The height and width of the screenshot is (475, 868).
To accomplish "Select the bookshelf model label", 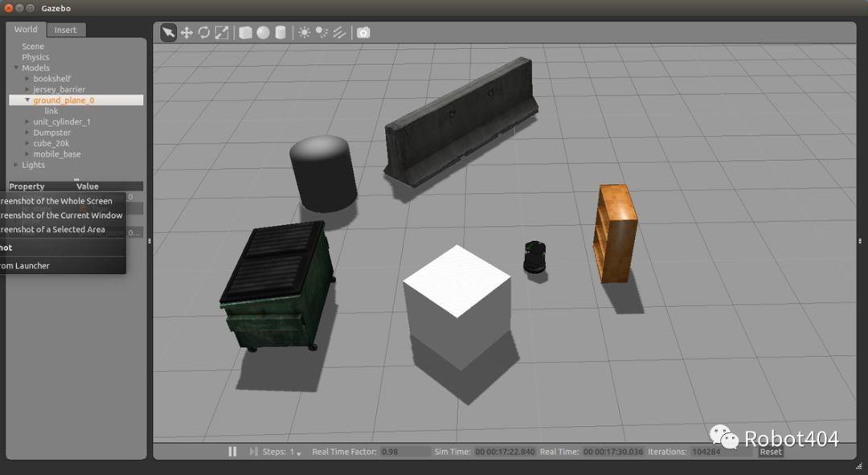I will pos(51,79).
